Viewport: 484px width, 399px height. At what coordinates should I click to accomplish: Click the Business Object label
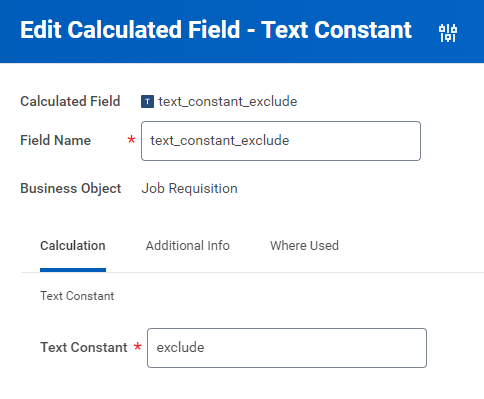pos(71,188)
